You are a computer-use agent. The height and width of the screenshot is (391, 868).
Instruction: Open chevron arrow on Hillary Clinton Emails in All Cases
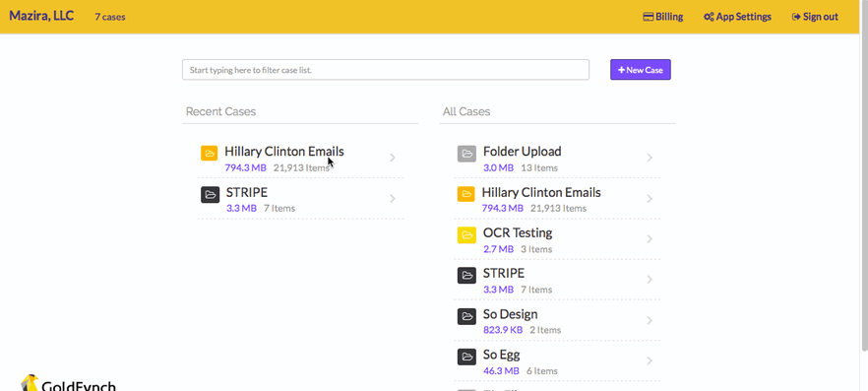(x=650, y=198)
